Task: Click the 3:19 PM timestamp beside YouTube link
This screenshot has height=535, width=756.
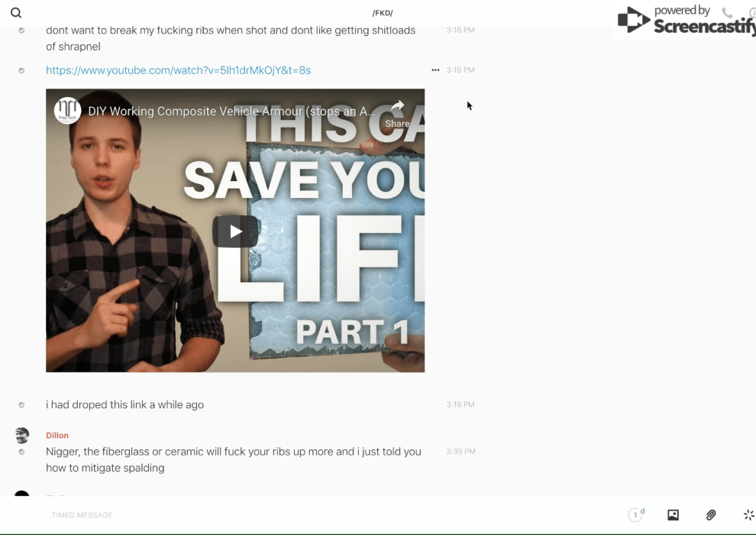Action: [460, 70]
